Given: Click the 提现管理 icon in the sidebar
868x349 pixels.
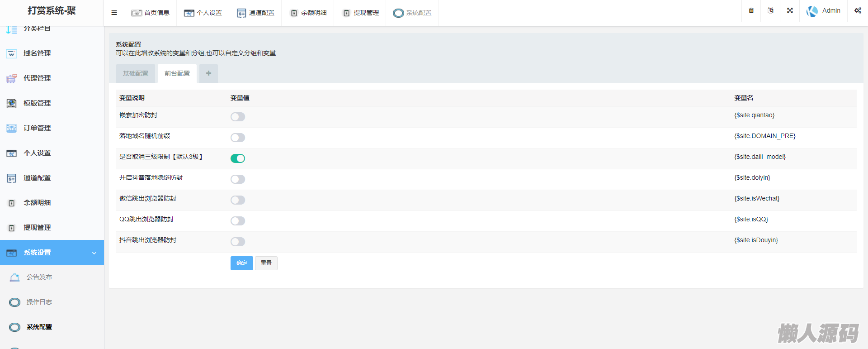Looking at the screenshot, I should point(11,228).
